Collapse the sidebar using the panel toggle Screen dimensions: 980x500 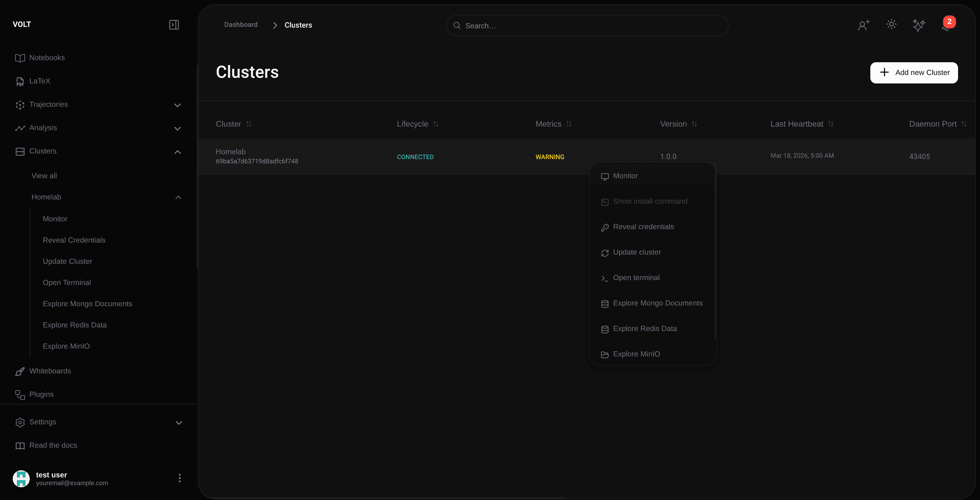click(174, 24)
